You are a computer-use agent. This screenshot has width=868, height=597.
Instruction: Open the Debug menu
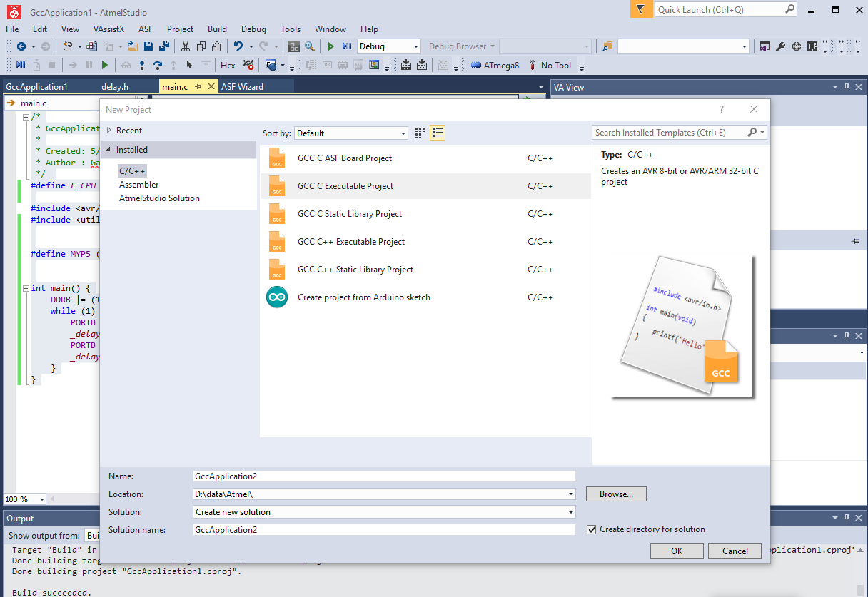pos(253,29)
